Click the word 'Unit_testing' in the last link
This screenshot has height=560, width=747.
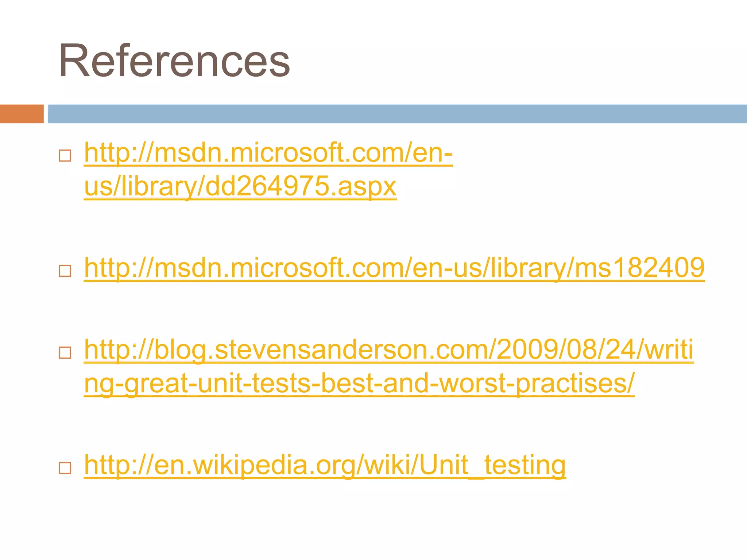[x=493, y=465]
